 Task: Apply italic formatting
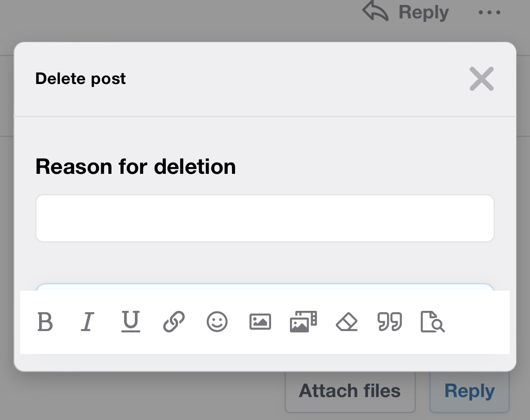pyautogui.click(x=88, y=322)
